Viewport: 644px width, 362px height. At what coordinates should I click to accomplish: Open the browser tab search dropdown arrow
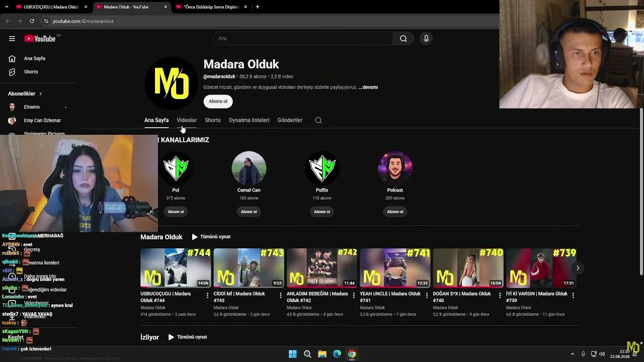(x=7, y=7)
